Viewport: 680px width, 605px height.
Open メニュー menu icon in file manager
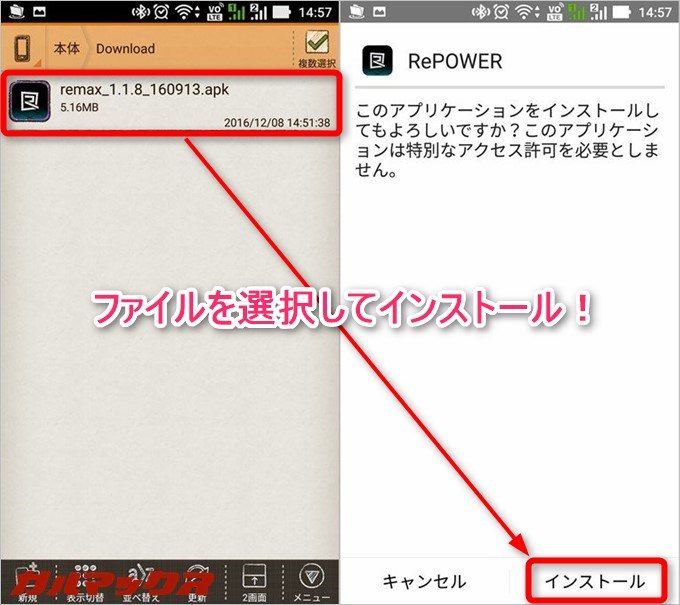coord(311,582)
